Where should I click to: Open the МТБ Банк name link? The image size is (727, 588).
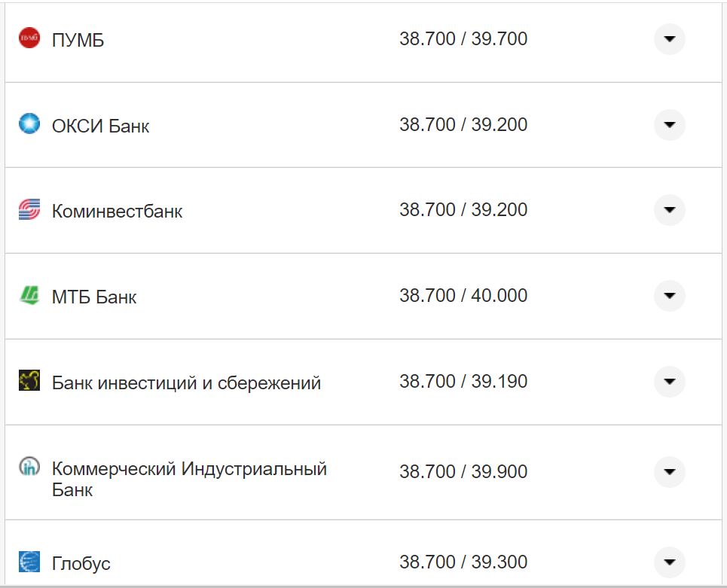tap(93, 297)
